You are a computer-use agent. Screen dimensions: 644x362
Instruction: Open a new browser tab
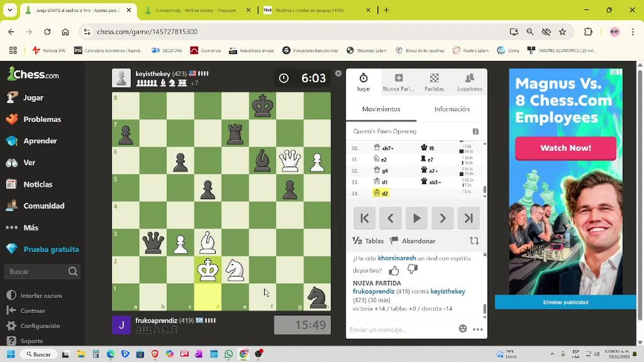386,10
